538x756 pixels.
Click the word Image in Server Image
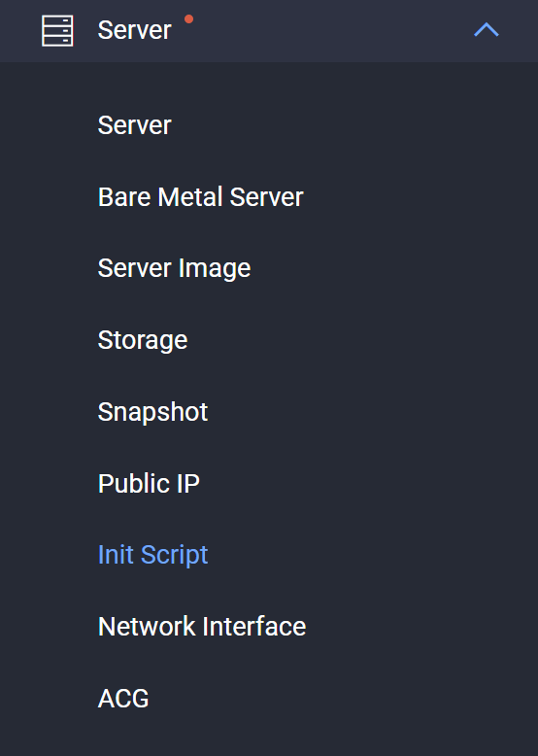[215, 269]
